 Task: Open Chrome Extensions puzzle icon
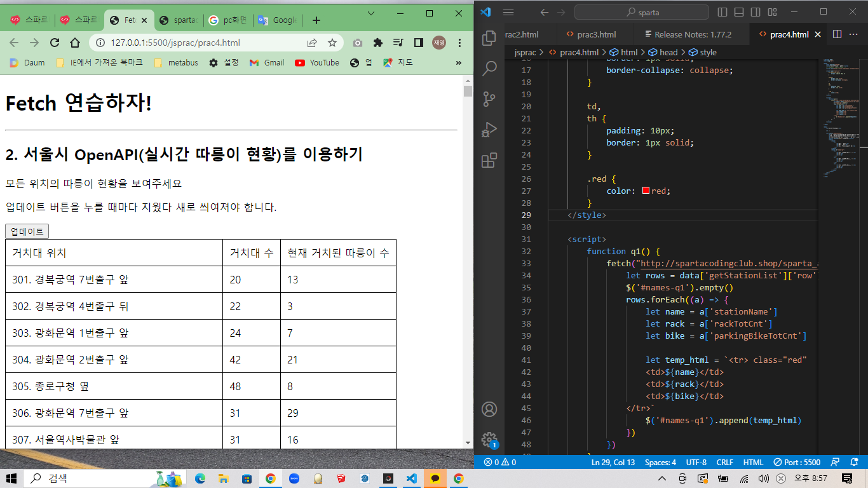click(x=378, y=43)
